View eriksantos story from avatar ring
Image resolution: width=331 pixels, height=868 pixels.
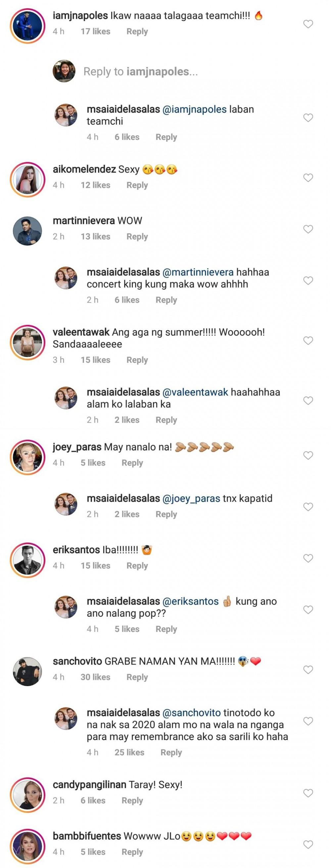click(27, 560)
